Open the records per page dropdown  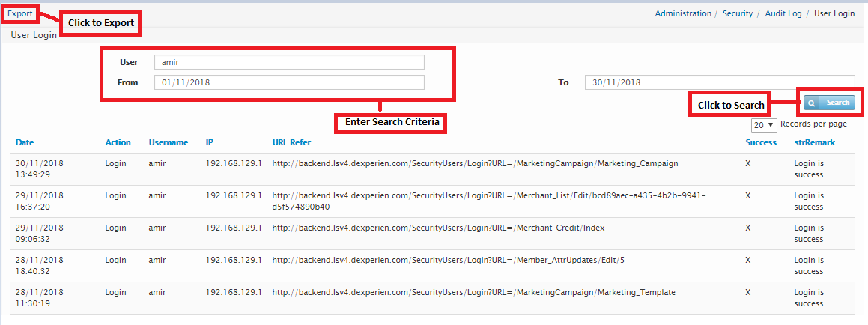[764, 125]
